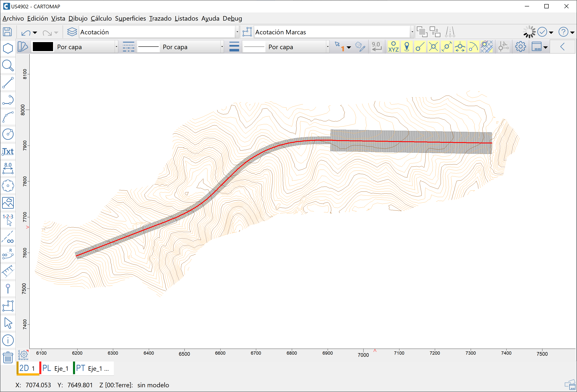Click the insert image tool
Viewport: 577px width, 392px height.
point(8,203)
